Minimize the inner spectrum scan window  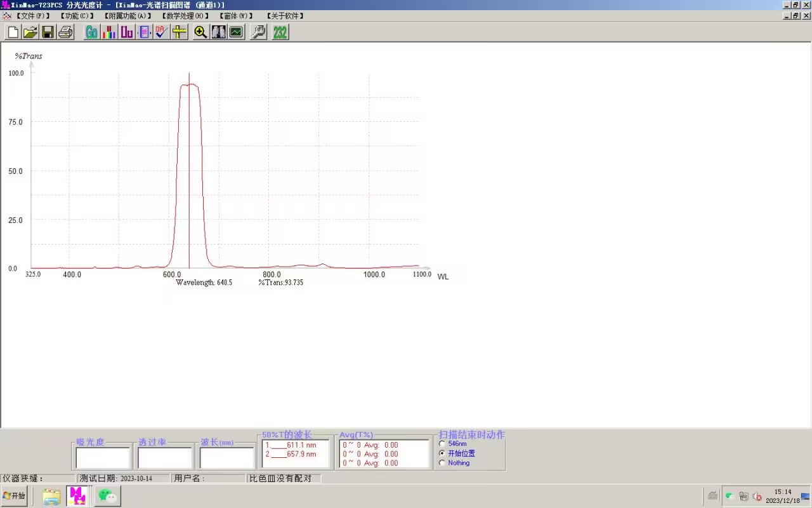coord(786,16)
